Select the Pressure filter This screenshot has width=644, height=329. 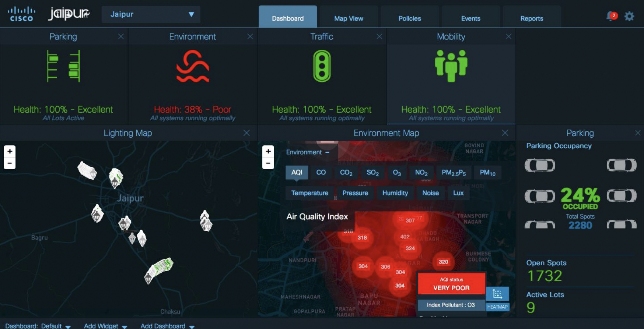(355, 193)
